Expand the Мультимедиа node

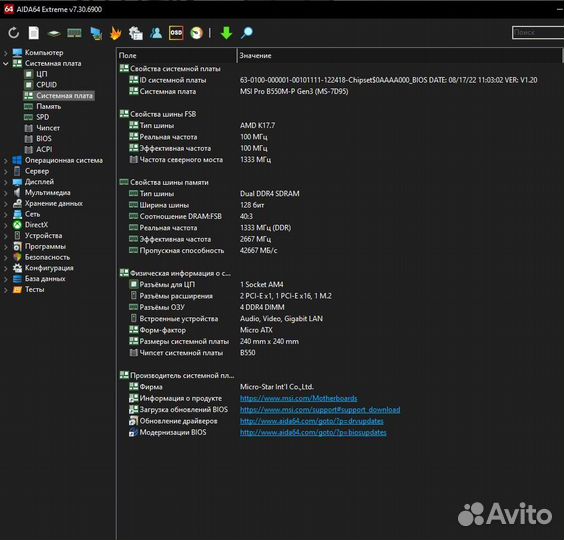pos(5,193)
